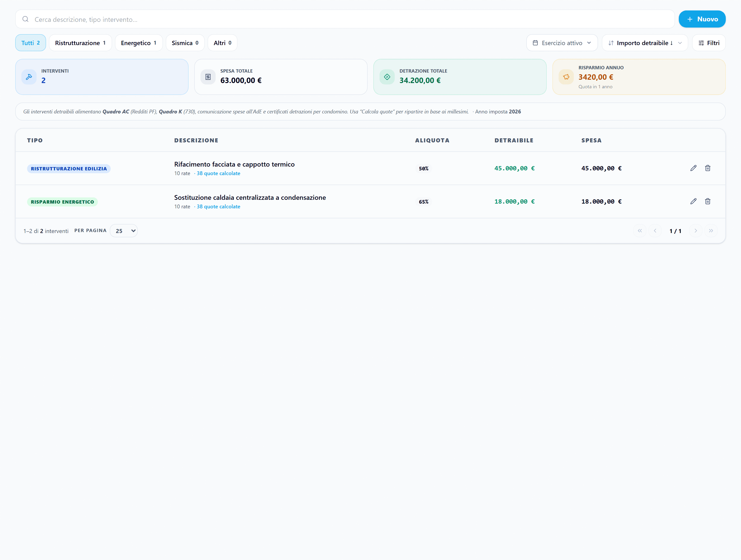Go to the previous page arrow
Viewport: 741px width, 560px height.
[655, 231]
